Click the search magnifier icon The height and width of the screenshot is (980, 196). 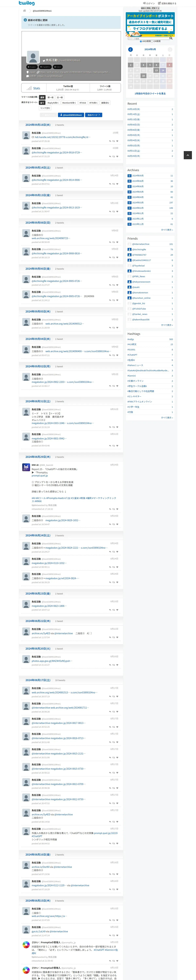pos(171,38)
